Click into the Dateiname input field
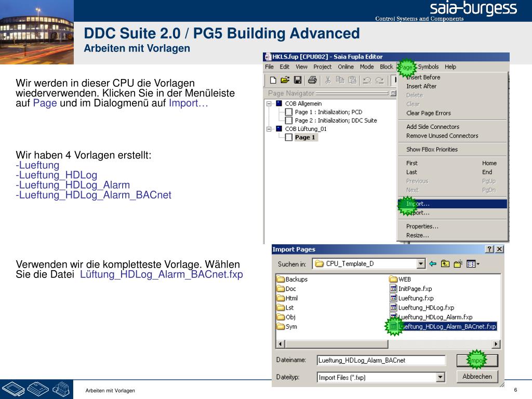 pos(381,361)
